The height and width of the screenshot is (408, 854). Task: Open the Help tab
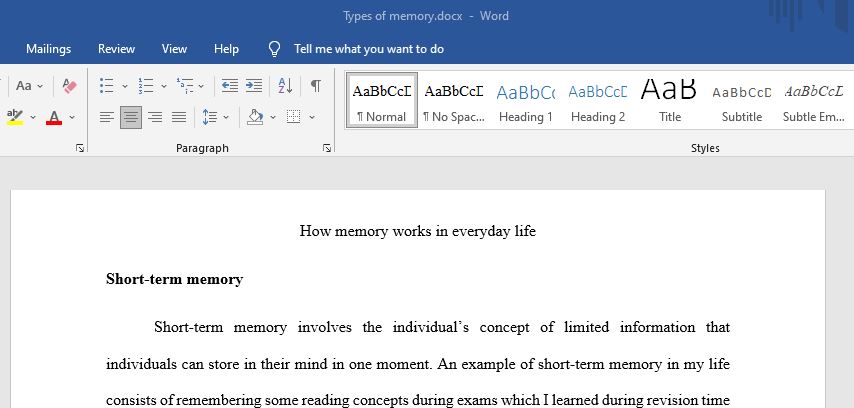click(x=226, y=49)
